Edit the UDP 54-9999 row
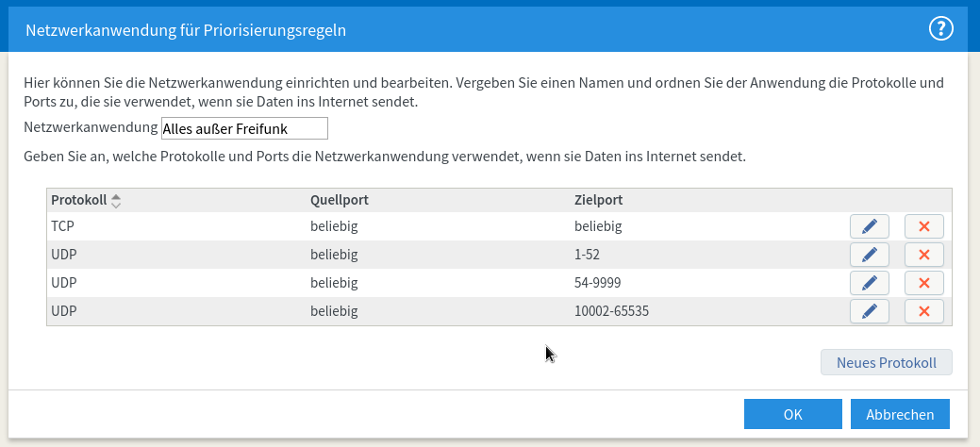980x447 pixels. point(870,283)
